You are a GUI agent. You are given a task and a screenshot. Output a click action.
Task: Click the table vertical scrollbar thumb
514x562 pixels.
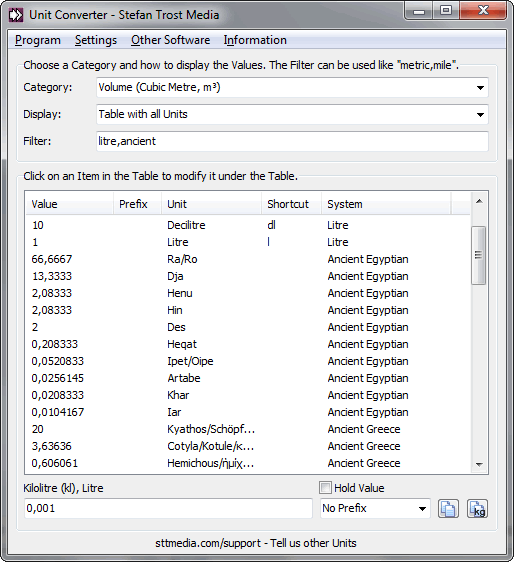coord(479,255)
